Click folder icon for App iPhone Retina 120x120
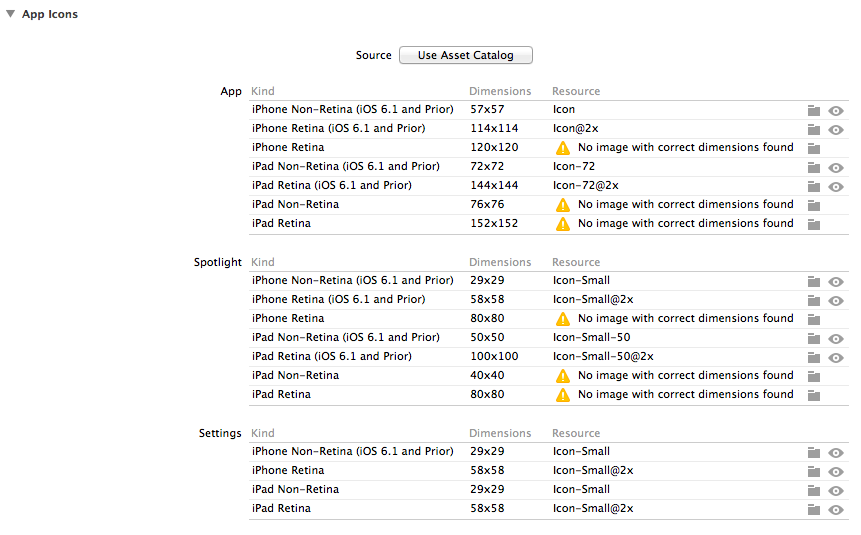Image resolution: width=861 pixels, height=535 pixels. click(x=814, y=148)
